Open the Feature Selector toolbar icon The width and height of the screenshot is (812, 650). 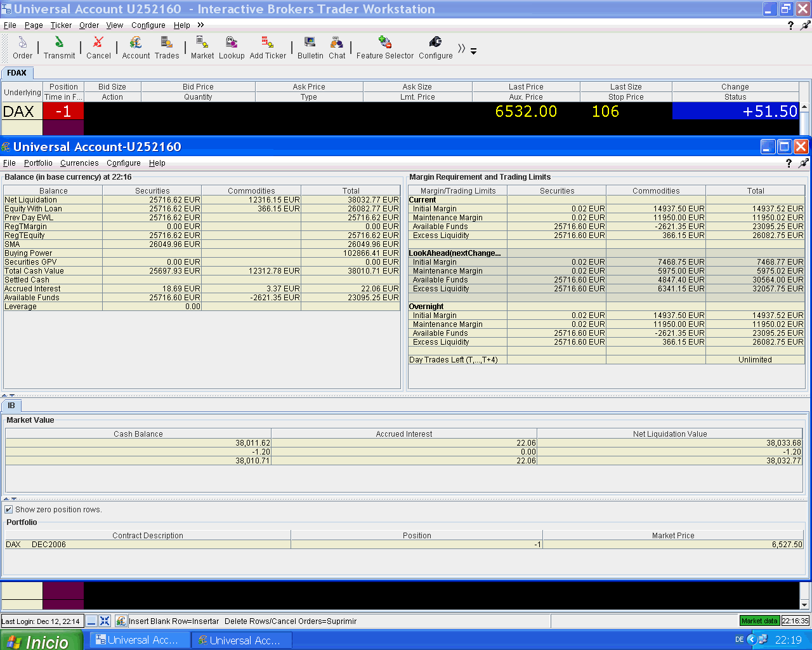pyautogui.click(x=384, y=48)
